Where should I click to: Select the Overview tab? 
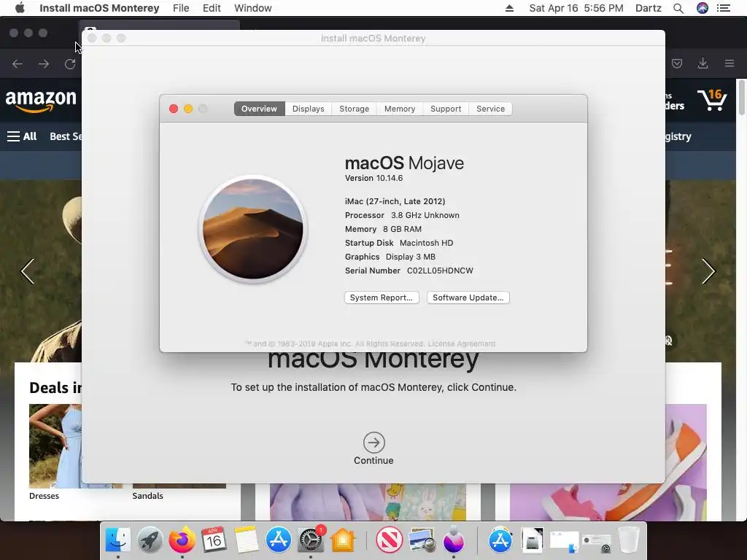click(259, 109)
